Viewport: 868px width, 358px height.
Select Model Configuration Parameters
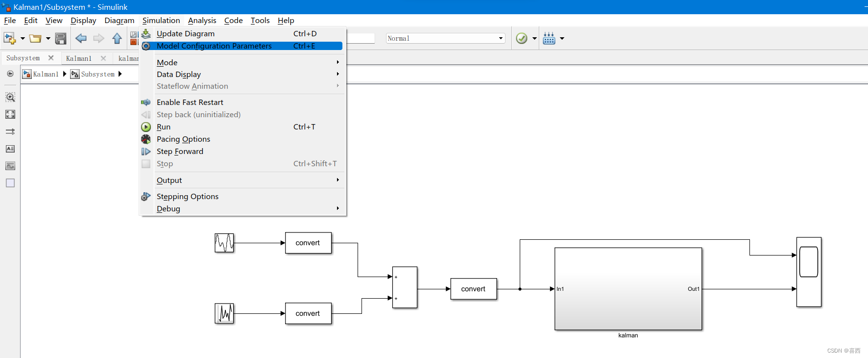coord(242,46)
